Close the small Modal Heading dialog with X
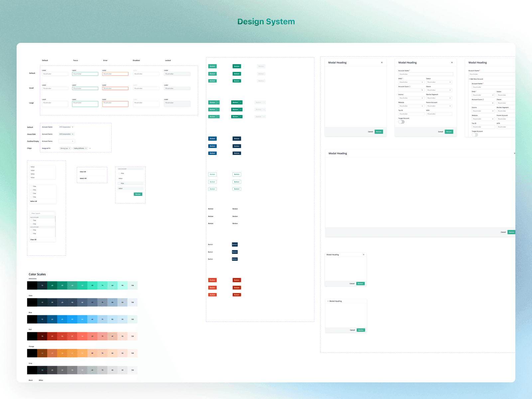Image resolution: width=532 pixels, height=399 pixels. point(363,255)
